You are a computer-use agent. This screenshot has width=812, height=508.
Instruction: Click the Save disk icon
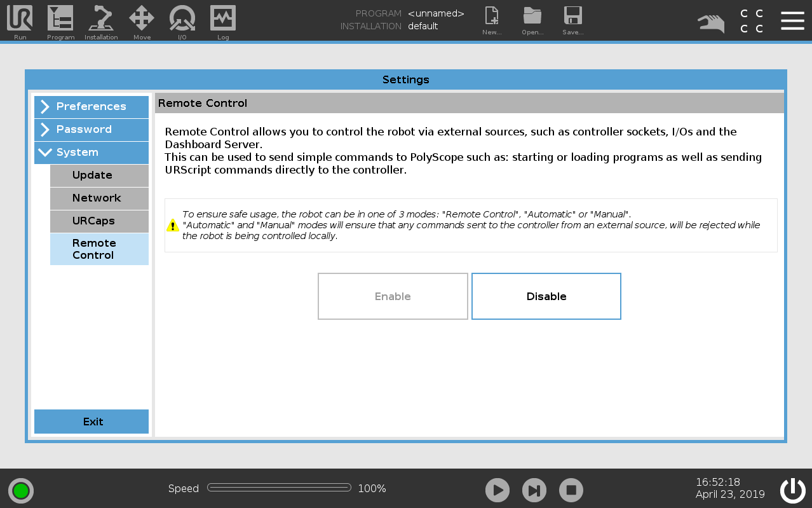pyautogui.click(x=572, y=19)
